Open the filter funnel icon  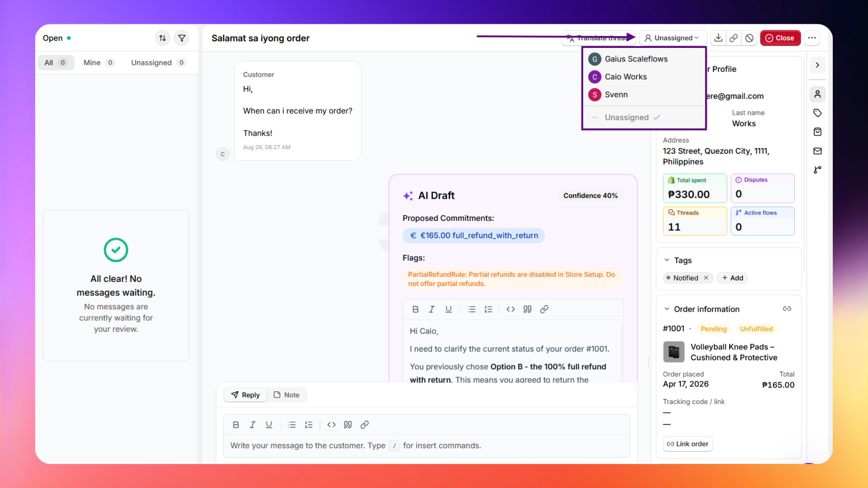pos(182,38)
